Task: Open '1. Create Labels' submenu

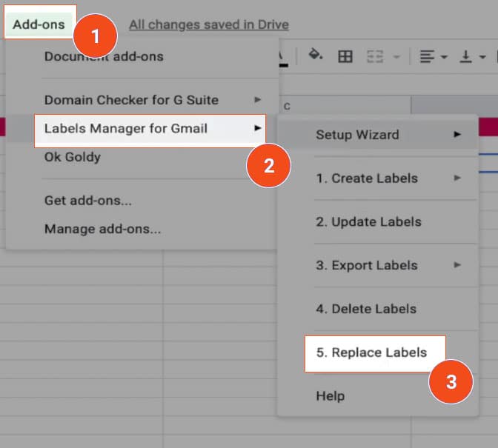Action: coord(378,178)
